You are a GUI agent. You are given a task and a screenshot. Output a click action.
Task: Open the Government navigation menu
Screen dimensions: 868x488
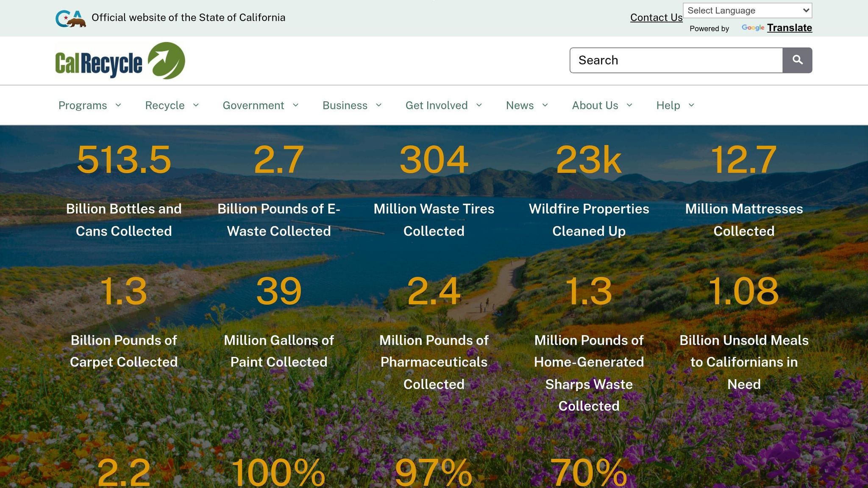pyautogui.click(x=253, y=105)
